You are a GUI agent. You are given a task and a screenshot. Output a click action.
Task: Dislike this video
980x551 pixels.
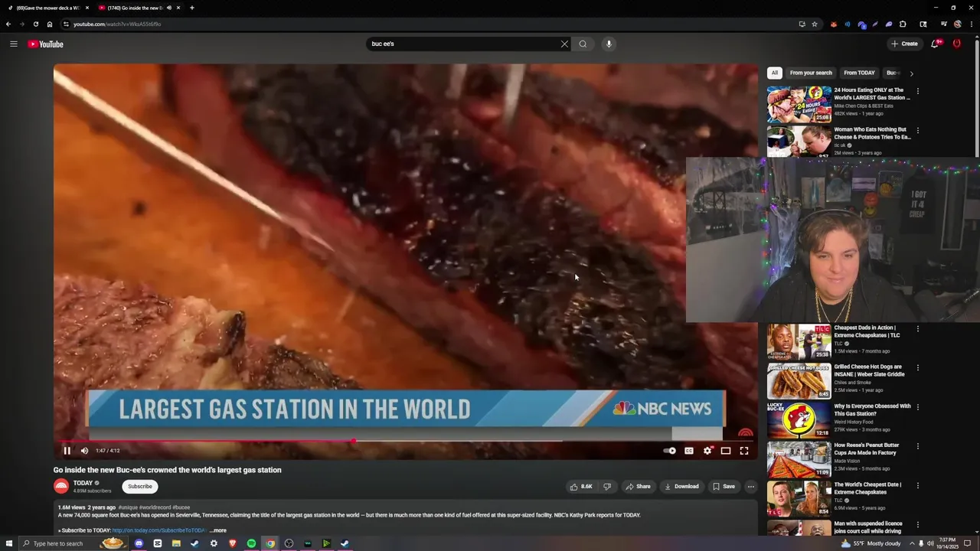coord(607,486)
